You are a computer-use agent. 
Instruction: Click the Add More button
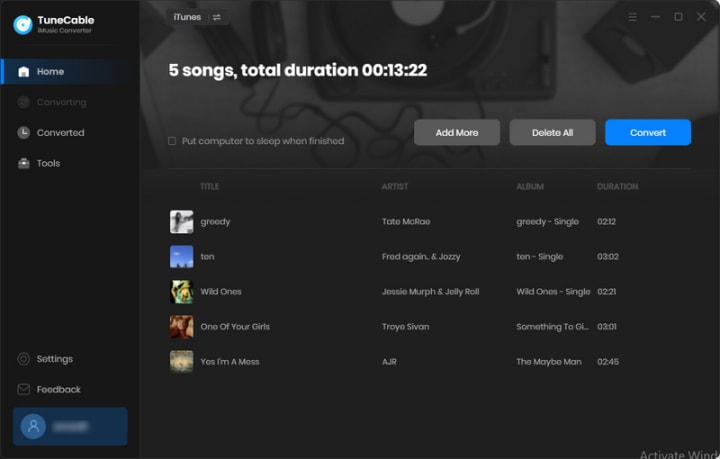pyautogui.click(x=457, y=133)
